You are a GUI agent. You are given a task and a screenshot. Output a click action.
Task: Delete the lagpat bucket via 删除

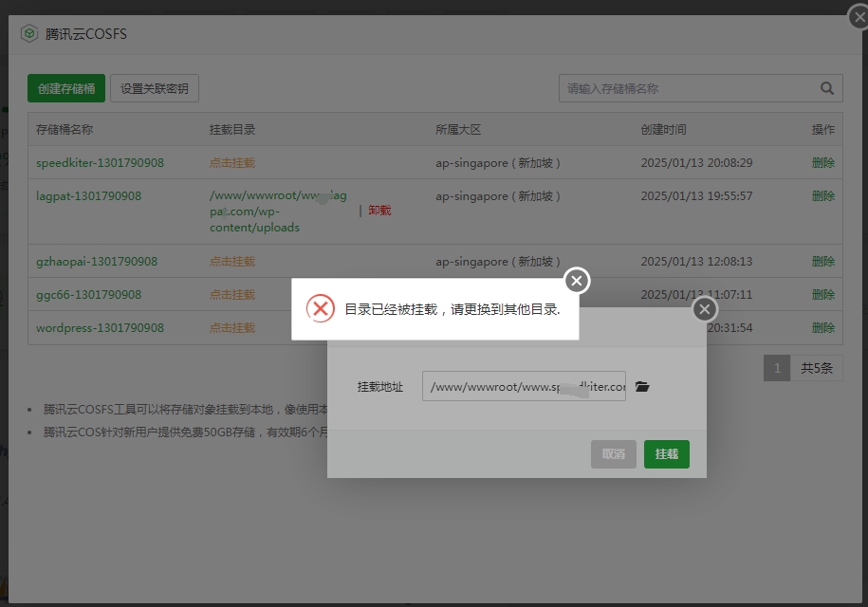click(x=823, y=196)
